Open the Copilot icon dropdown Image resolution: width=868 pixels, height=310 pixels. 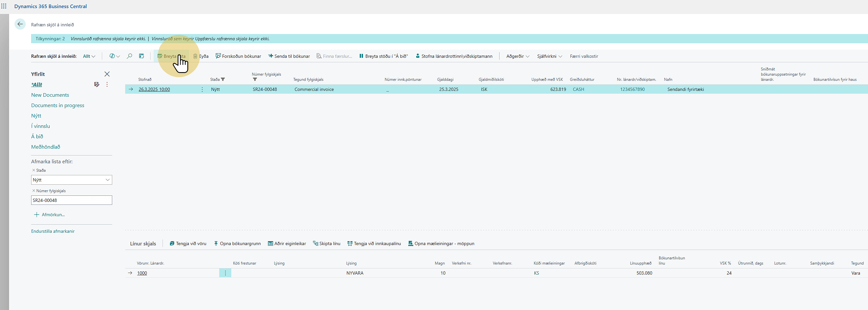pyautogui.click(x=115, y=56)
